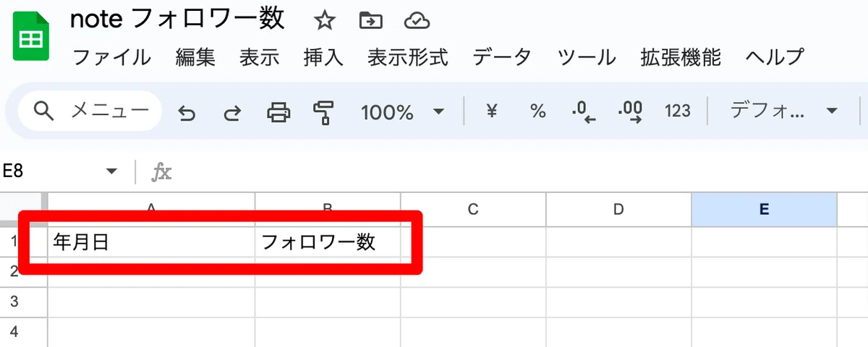Open the 123 number format menu

[x=678, y=111]
